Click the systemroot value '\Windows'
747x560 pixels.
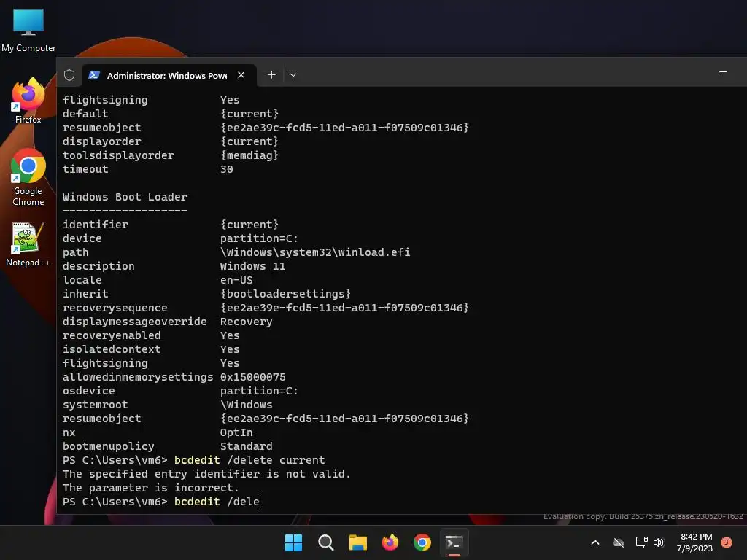pos(247,404)
